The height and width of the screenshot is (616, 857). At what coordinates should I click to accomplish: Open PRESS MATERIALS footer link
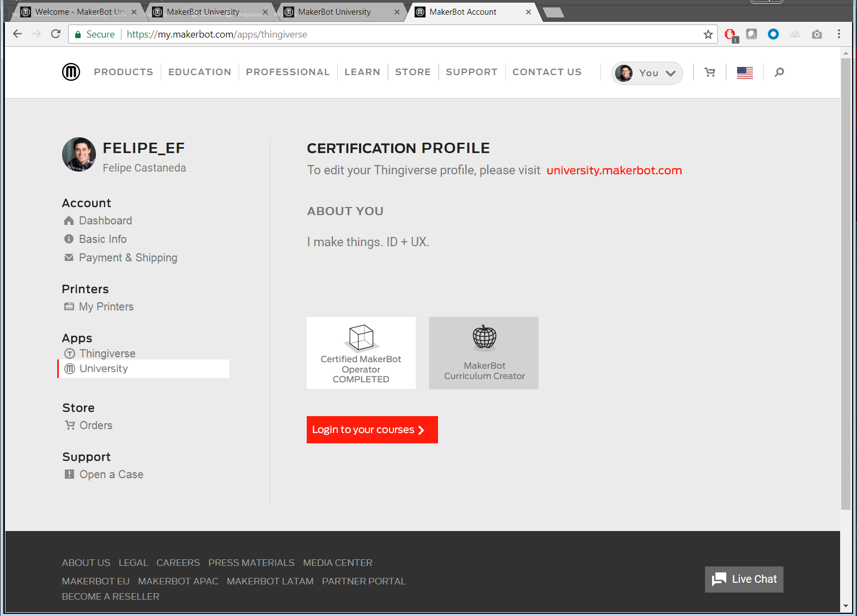pos(251,563)
